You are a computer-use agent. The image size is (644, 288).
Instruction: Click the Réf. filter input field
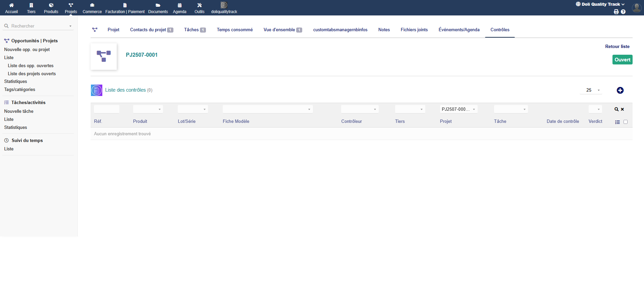(x=107, y=109)
